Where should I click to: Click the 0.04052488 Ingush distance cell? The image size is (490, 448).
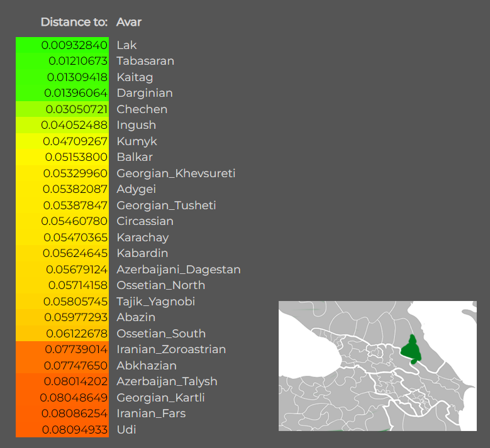tap(62, 125)
